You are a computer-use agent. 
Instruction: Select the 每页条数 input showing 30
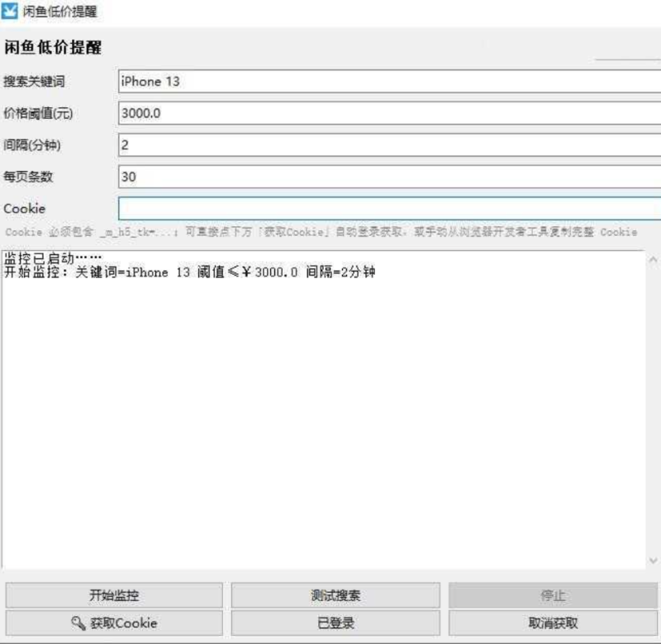[389, 177]
